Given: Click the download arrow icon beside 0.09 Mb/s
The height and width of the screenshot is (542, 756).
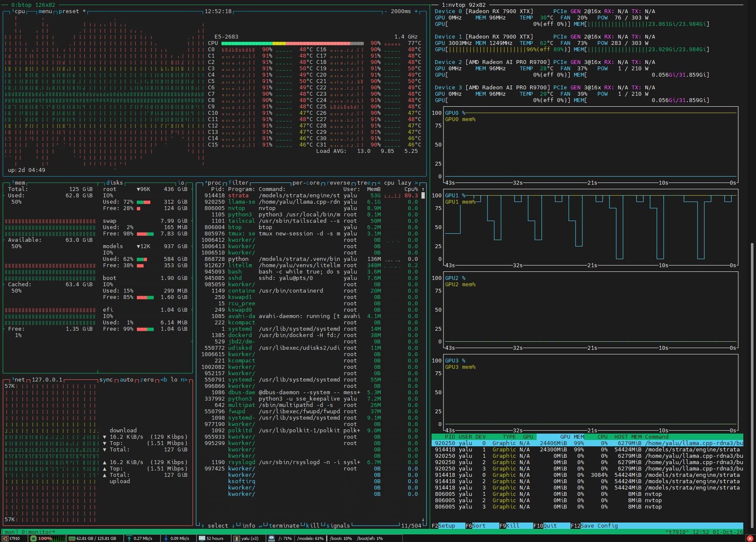Looking at the screenshot, I should point(166,539).
